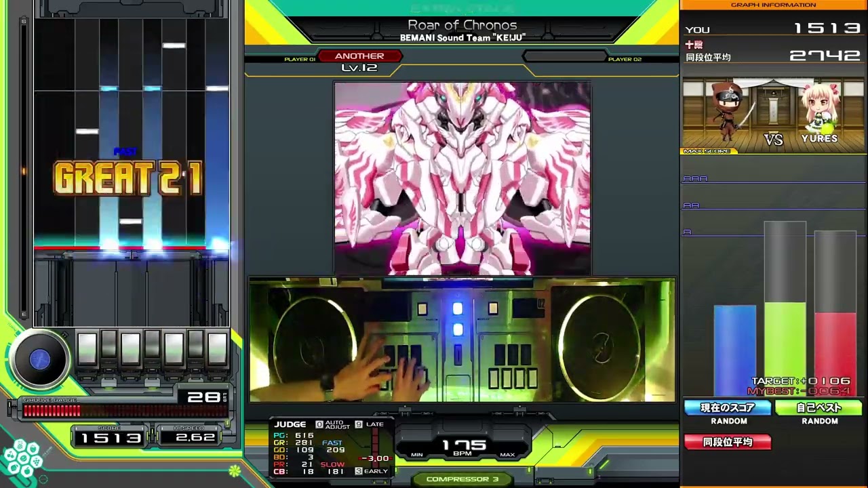Click the SLOW count 181
This screenshot has width=868, height=488.
pos(335,472)
